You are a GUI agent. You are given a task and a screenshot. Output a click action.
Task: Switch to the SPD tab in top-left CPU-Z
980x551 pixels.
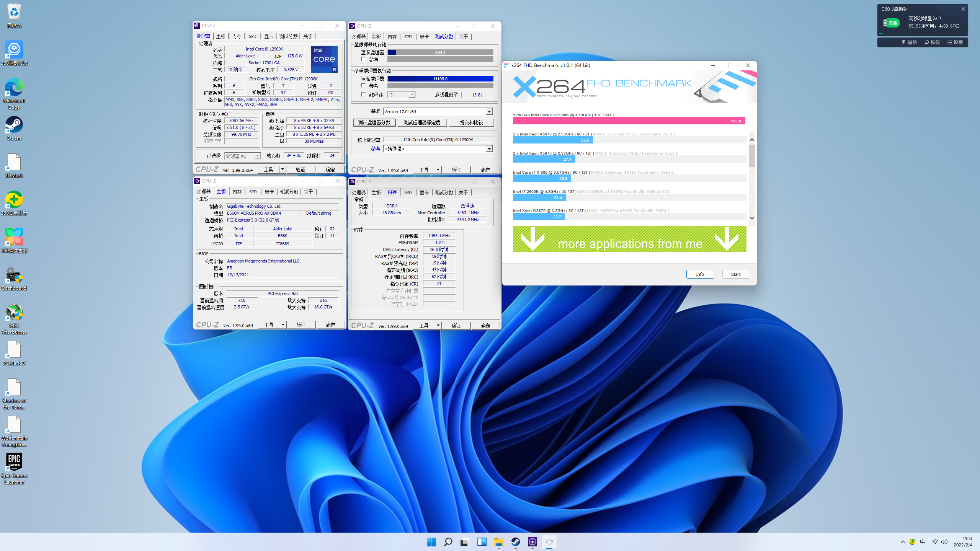[252, 36]
